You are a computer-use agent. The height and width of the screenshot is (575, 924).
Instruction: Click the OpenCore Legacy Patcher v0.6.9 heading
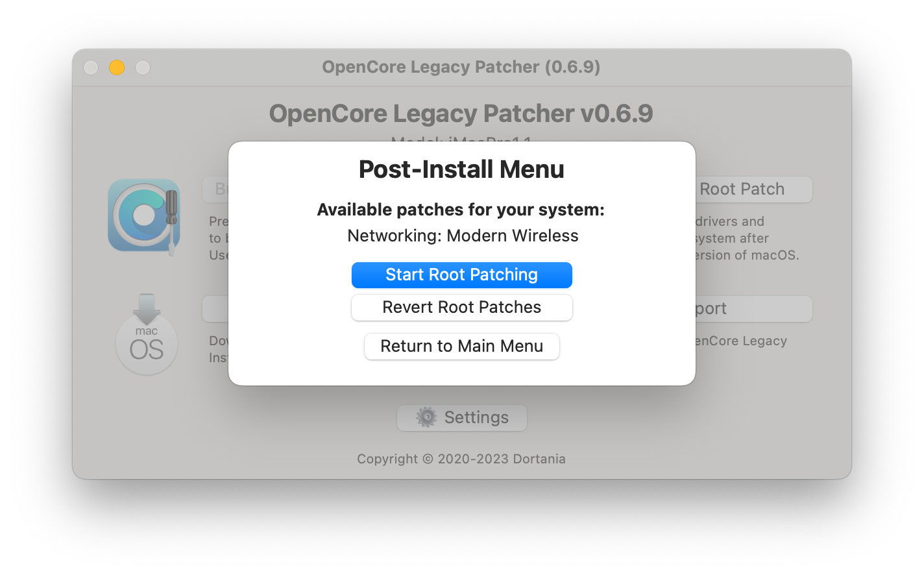point(461,114)
